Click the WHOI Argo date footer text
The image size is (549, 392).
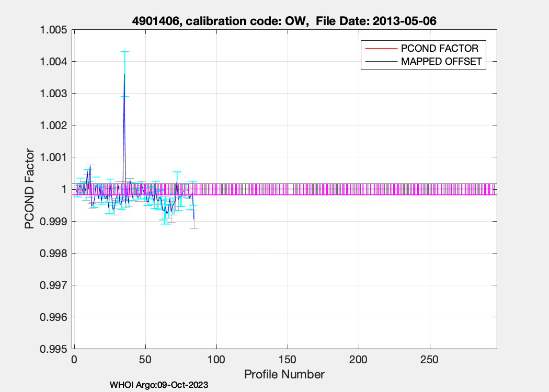click(159, 385)
